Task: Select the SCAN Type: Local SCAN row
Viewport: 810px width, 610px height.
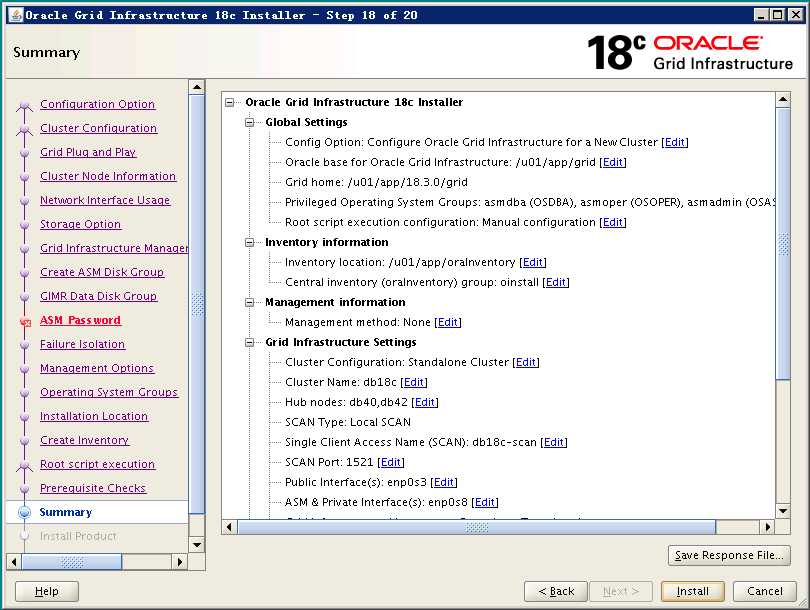Action: click(348, 423)
